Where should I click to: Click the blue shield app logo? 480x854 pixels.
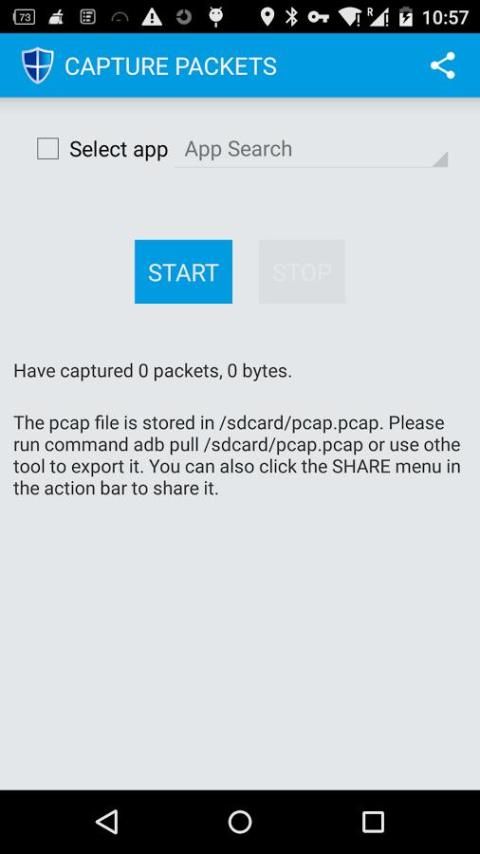tap(38, 65)
